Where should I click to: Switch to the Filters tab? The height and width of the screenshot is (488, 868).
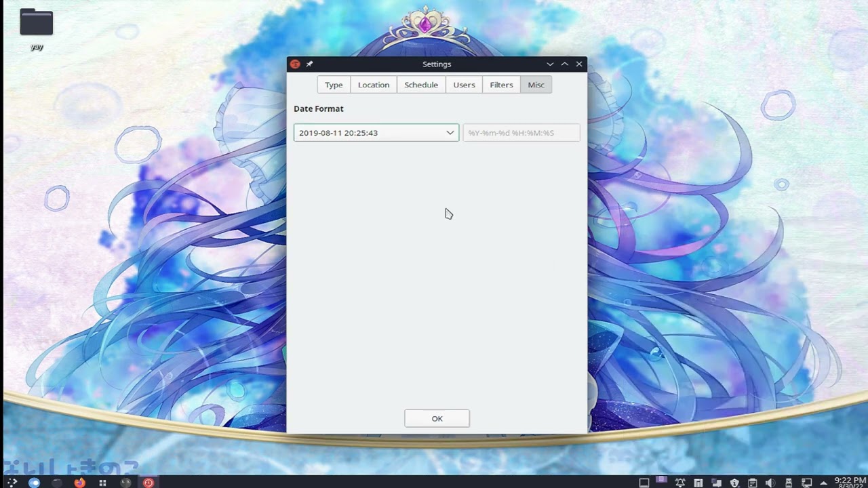click(501, 85)
